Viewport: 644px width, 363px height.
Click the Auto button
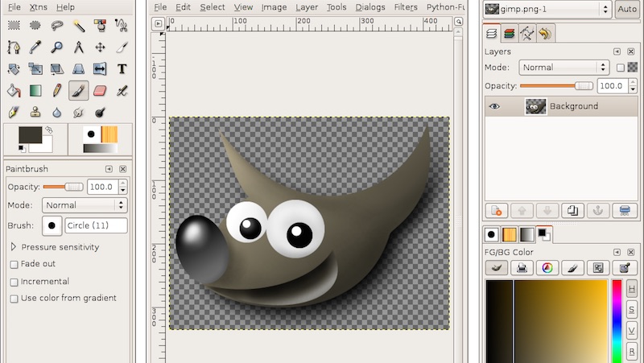tap(627, 9)
